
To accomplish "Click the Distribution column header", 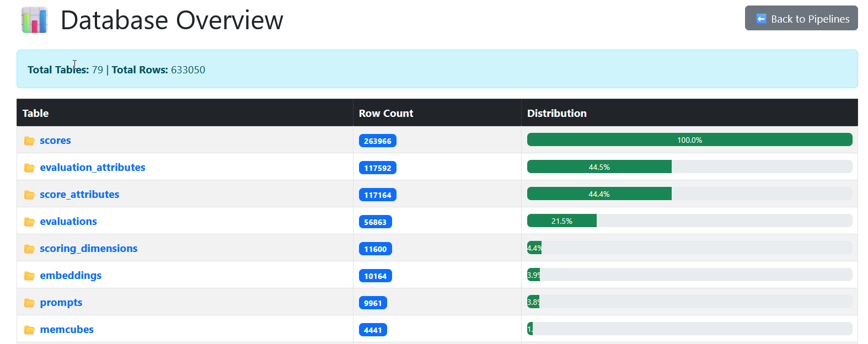I will point(689,113).
